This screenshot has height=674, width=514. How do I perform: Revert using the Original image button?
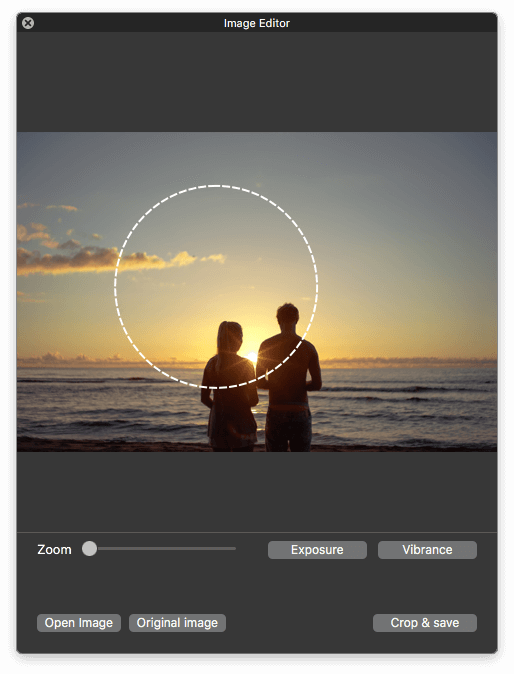(x=177, y=623)
